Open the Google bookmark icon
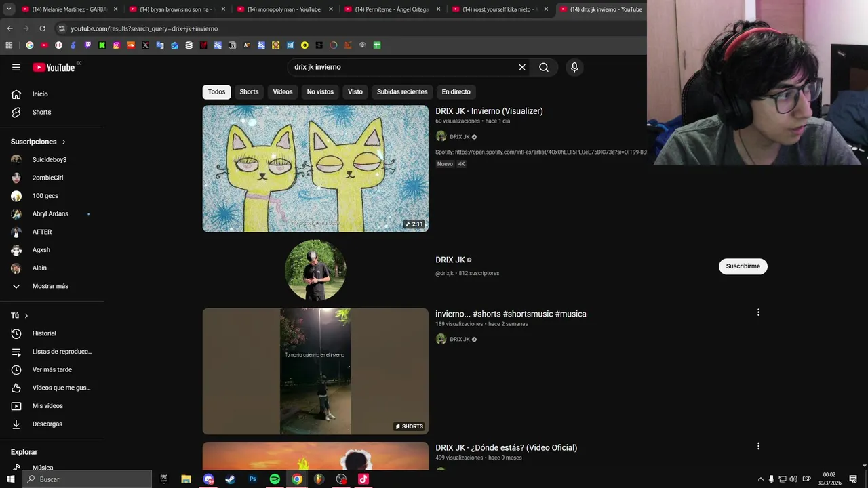868x488 pixels. [30, 45]
